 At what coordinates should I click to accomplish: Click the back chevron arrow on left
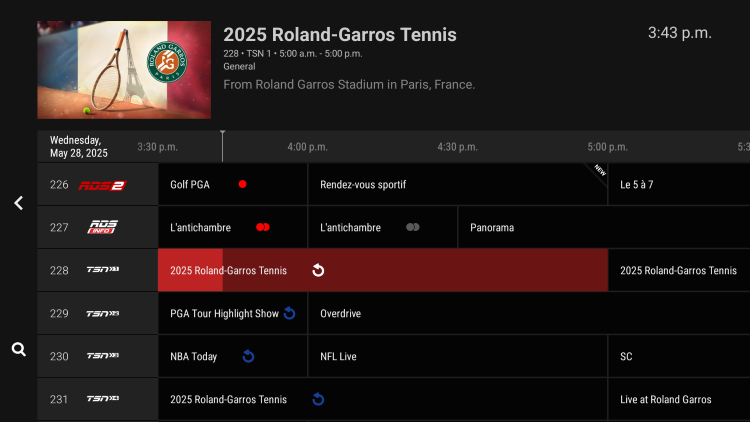(18, 203)
